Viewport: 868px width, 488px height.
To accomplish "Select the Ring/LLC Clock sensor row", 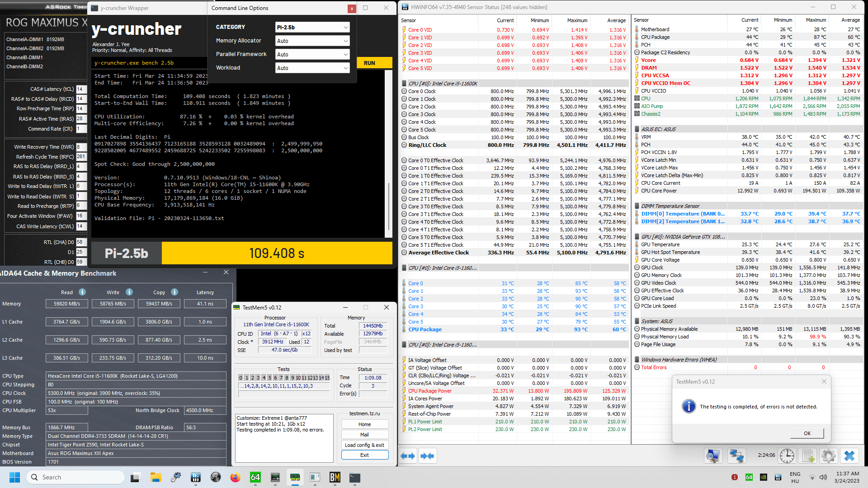I will click(514, 145).
